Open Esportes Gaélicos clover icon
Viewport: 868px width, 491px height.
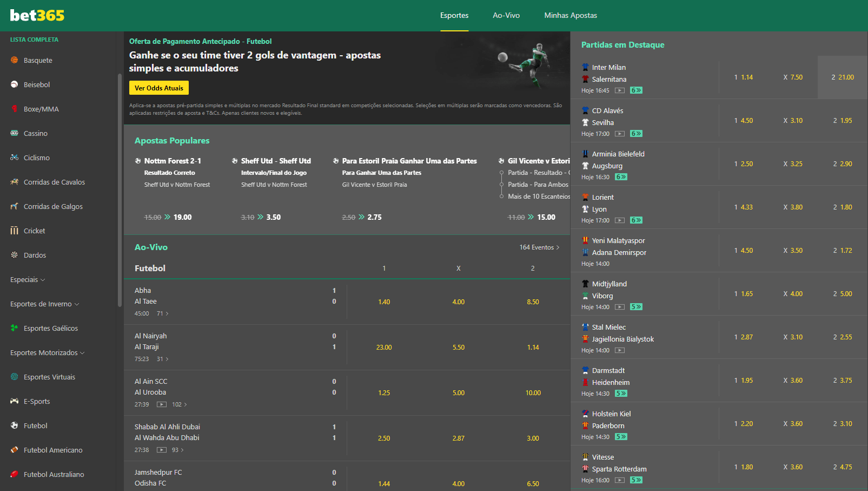point(15,328)
